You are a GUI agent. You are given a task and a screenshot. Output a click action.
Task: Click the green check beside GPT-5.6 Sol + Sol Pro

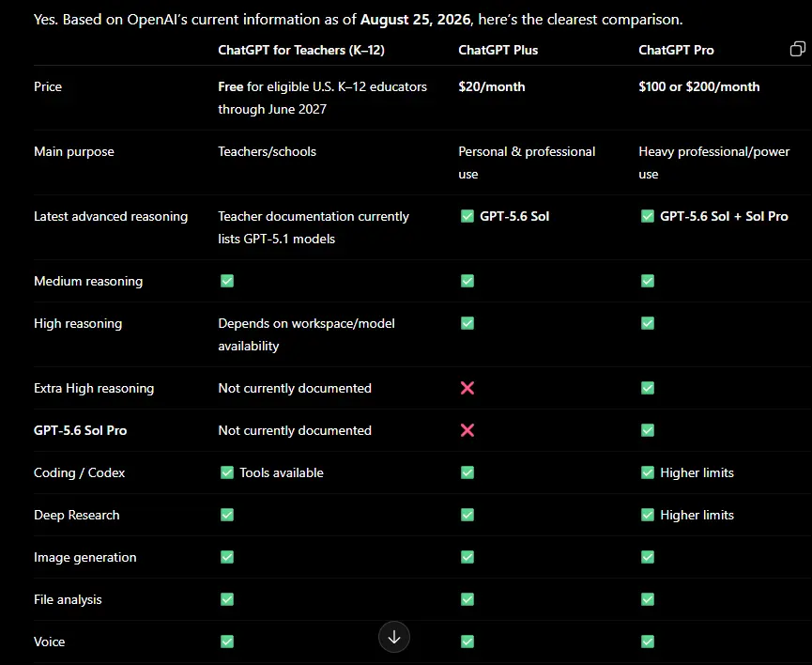coord(648,216)
